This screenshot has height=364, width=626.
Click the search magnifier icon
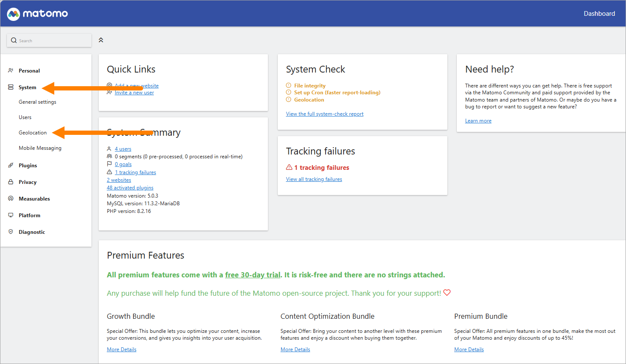[x=14, y=41]
